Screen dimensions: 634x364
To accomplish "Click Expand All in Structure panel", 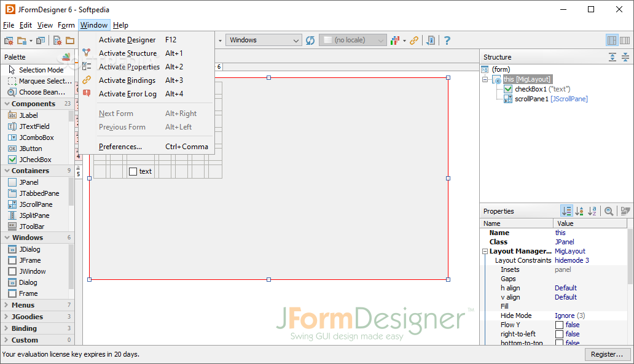I will click(x=612, y=57).
